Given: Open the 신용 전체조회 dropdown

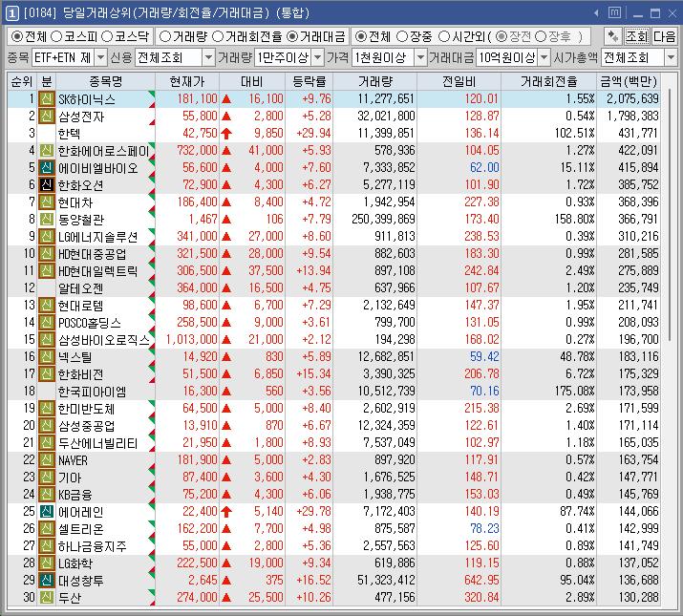Looking at the screenshot, I should point(209,57).
